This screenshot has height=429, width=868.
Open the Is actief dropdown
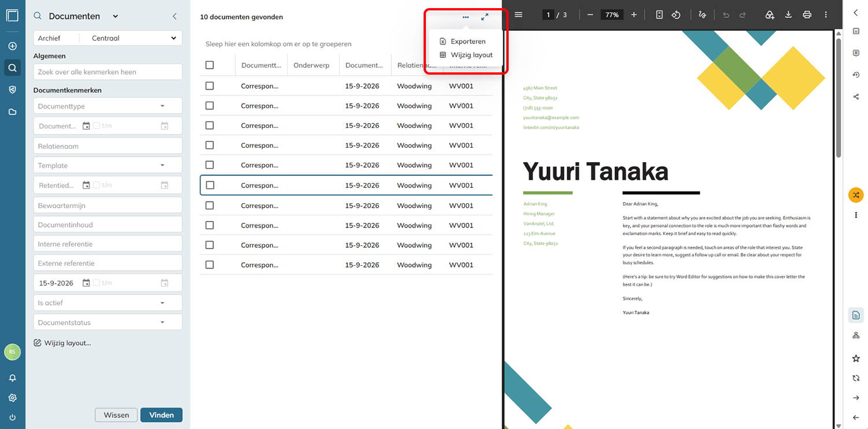tap(108, 303)
